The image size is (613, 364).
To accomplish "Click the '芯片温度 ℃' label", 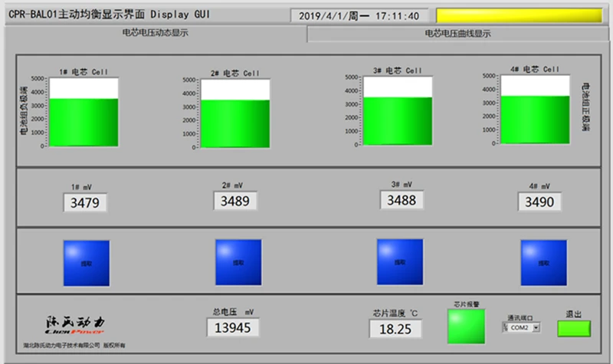I will click(x=395, y=313).
